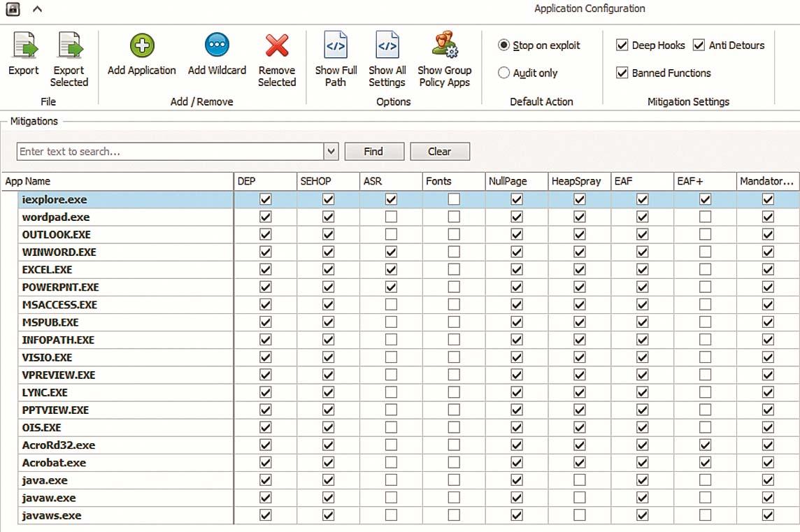
Task: Disable the Deep Hooks checkbox
Action: tap(622, 45)
